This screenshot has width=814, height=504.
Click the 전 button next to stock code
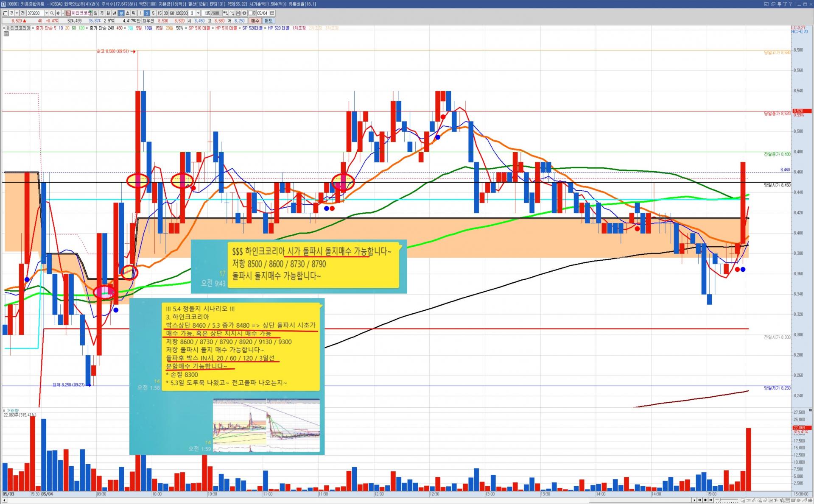[23, 13]
